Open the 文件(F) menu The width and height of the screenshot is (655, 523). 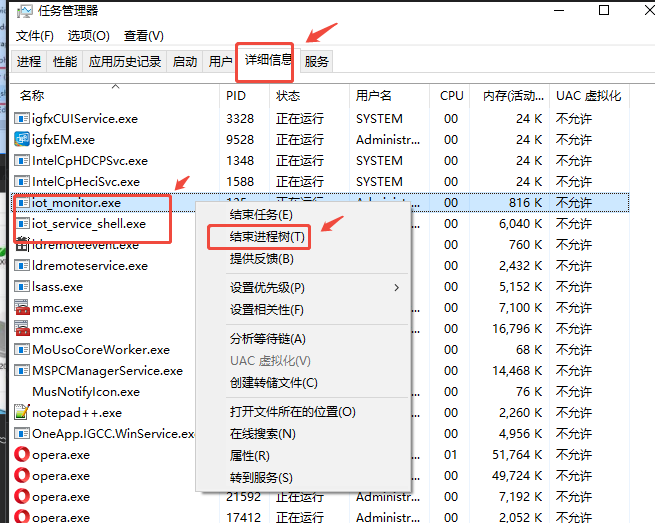(35, 36)
